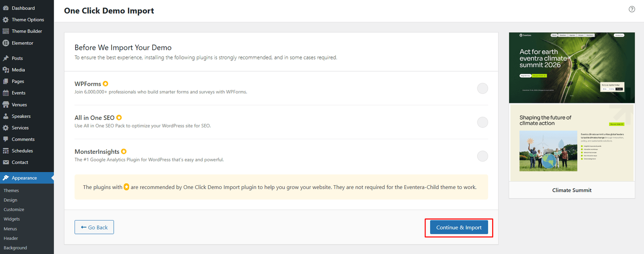Go to the Posts menu

[27, 58]
